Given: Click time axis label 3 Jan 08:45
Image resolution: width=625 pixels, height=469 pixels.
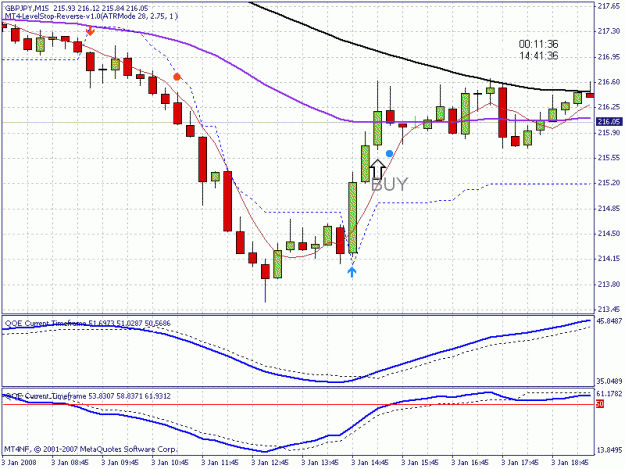Looking at the screenshot, I should (x=70, y=462).
